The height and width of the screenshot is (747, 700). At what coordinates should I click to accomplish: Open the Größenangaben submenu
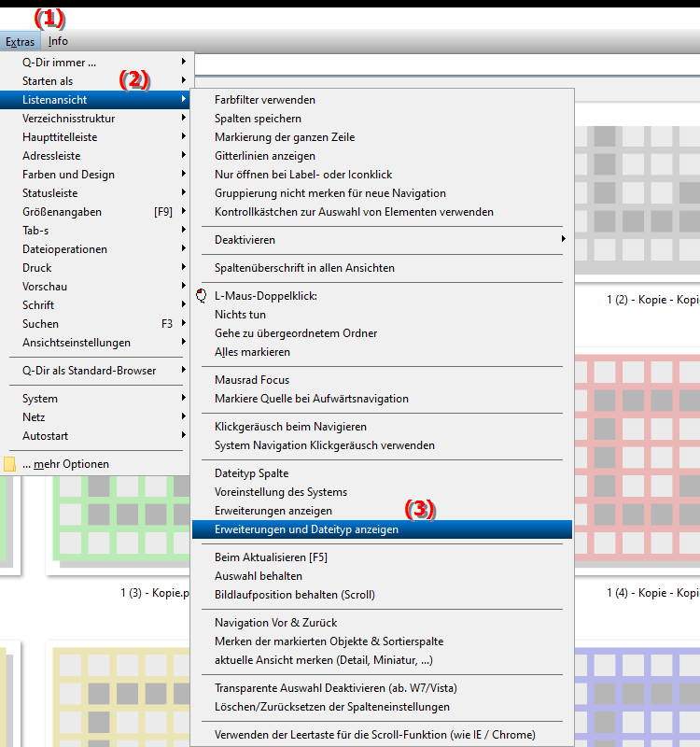click(x=95, y=212)
